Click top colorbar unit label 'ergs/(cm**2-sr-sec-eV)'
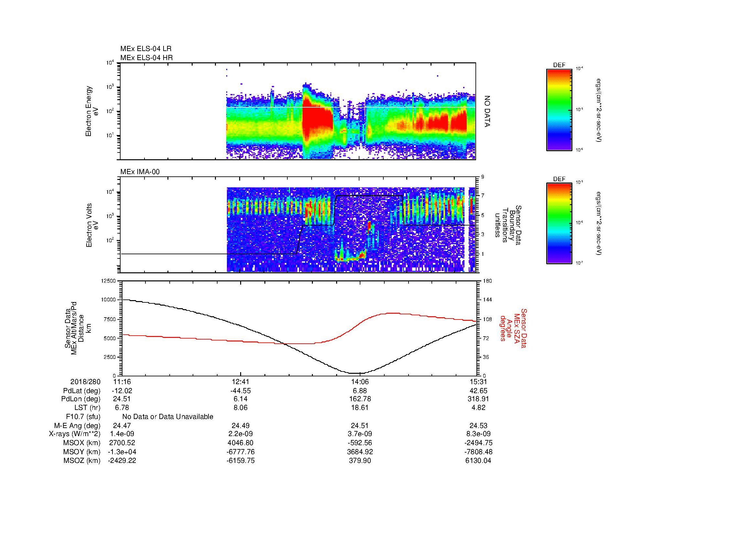The width and height of the screenshot is (756, 534). (x=599, y=110)
